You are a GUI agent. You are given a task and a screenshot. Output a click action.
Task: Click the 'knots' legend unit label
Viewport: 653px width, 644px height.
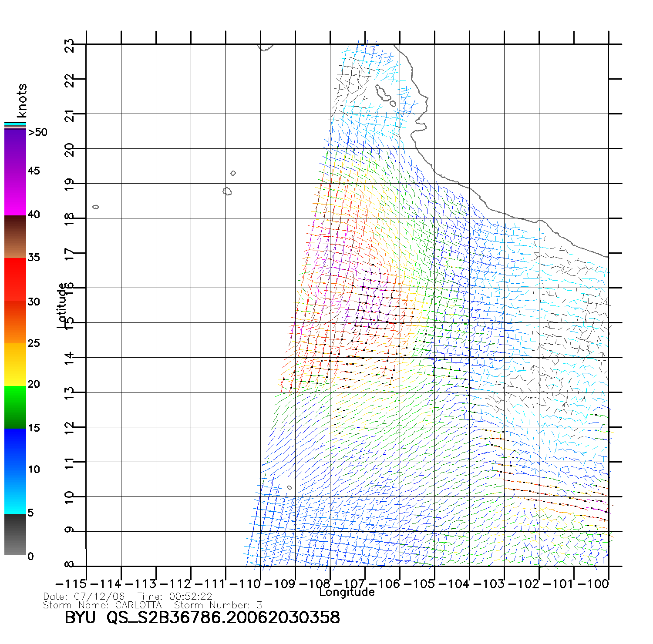(x=21, y=101)
